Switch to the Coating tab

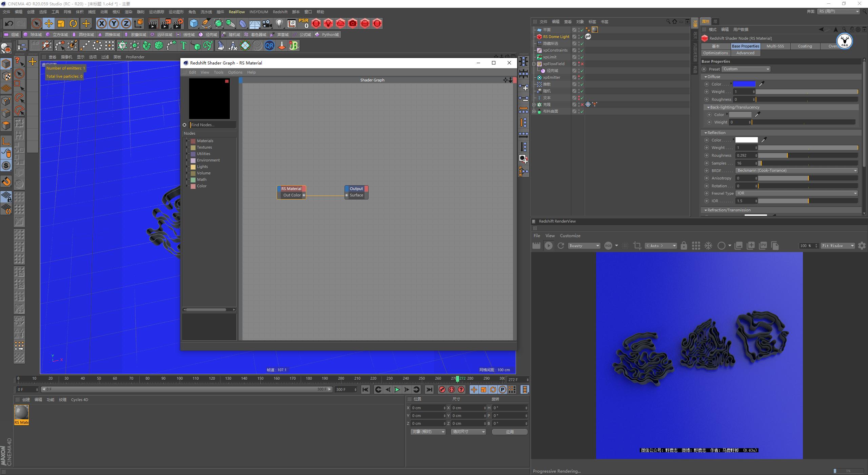(805, 46)
